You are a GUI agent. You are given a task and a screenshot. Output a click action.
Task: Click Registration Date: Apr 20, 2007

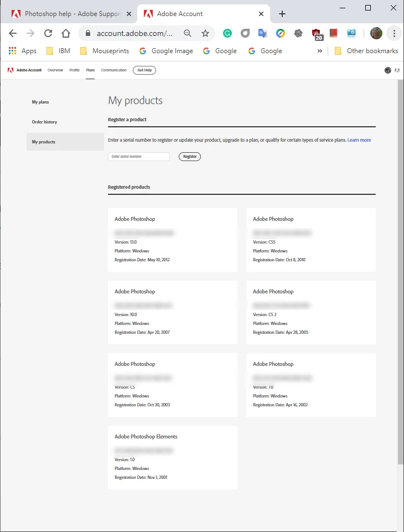tap(142, 333)
